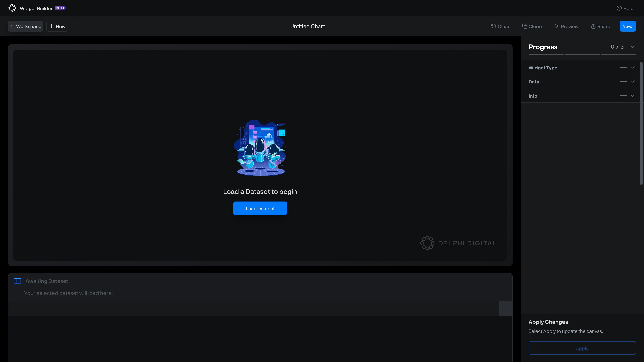Click the Apply button

point(582,348)
